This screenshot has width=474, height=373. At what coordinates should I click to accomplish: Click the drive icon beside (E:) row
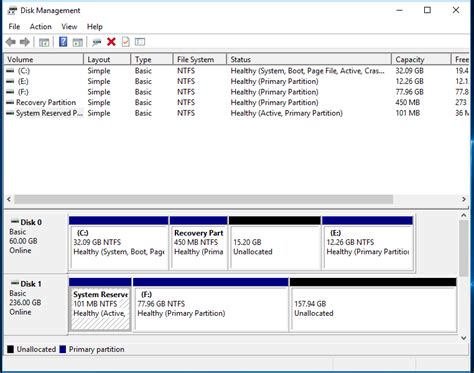coord(10,81)
